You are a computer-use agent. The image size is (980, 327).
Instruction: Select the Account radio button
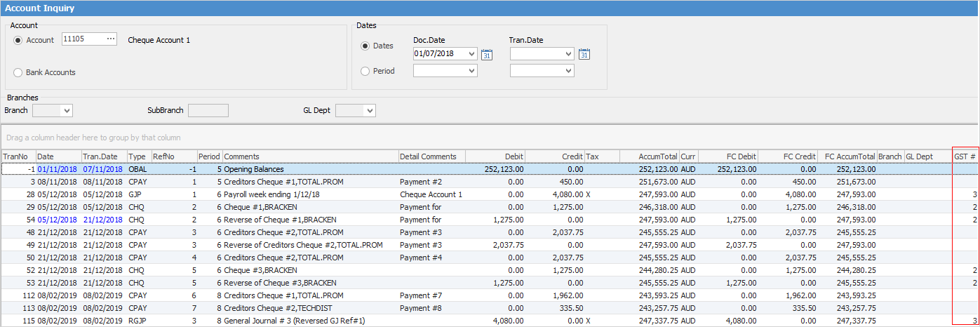coord(18,40)
